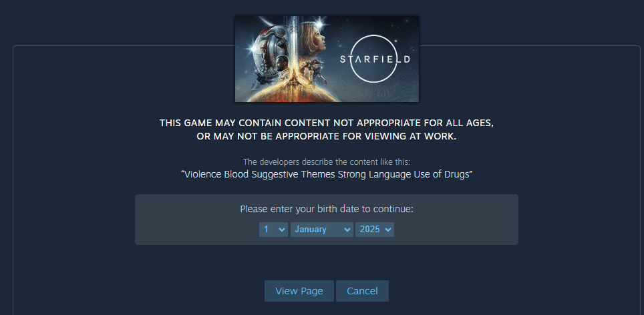
Task: Click the Cancel button
Action: point(362,291)
